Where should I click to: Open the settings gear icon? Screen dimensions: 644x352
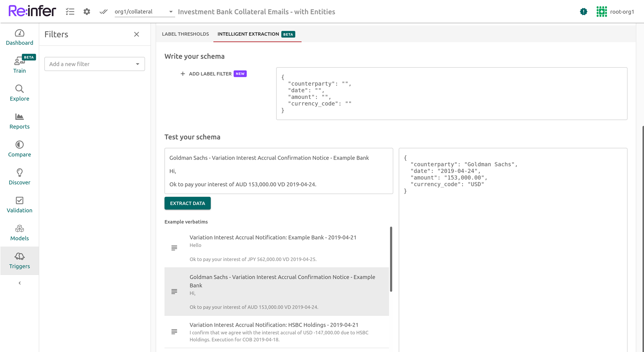[x=87, y=12]
